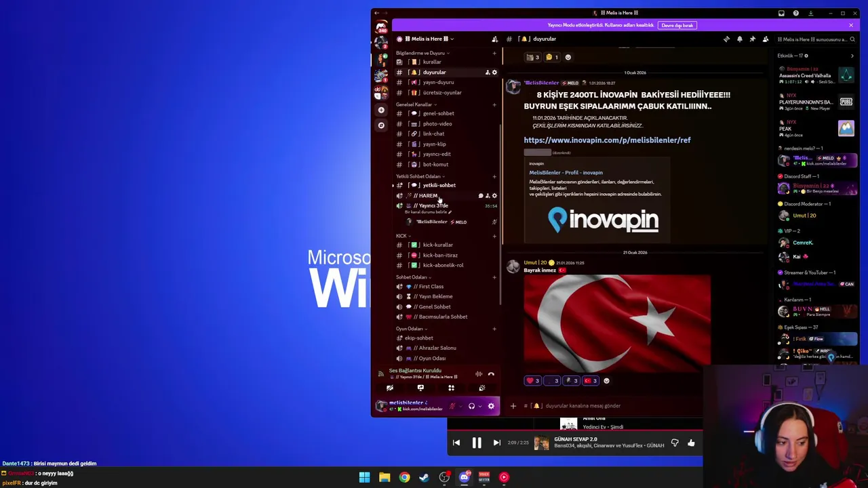Image resolution: width=868 pixels, height=488 pixels.
Task: Collapse KICK category
Action: 403,236
